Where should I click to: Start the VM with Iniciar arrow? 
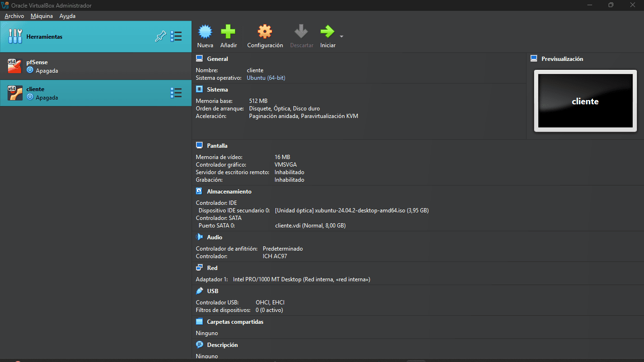[327, 32]
